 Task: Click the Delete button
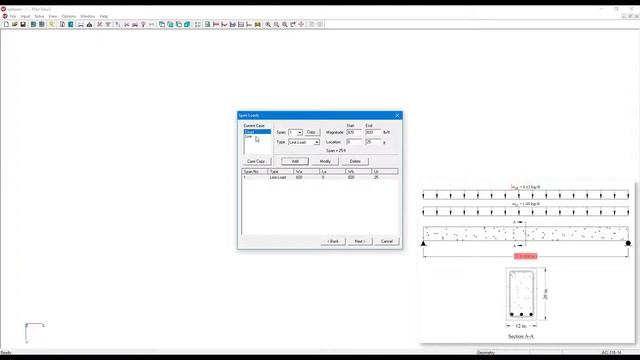pyautogui.click(x=355, y=161)
